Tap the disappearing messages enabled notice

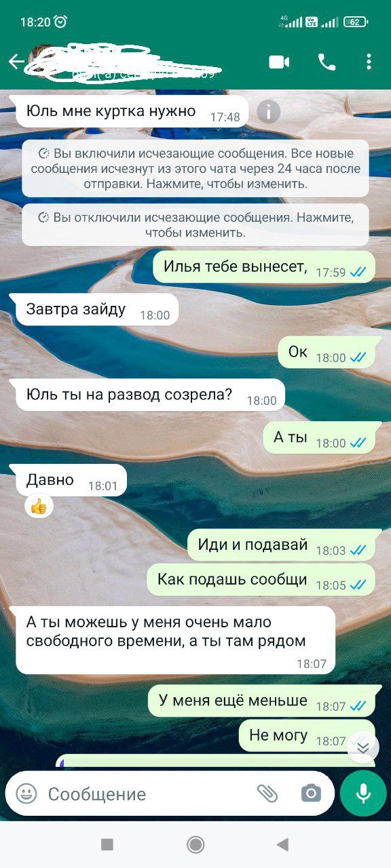pos(195,168)
